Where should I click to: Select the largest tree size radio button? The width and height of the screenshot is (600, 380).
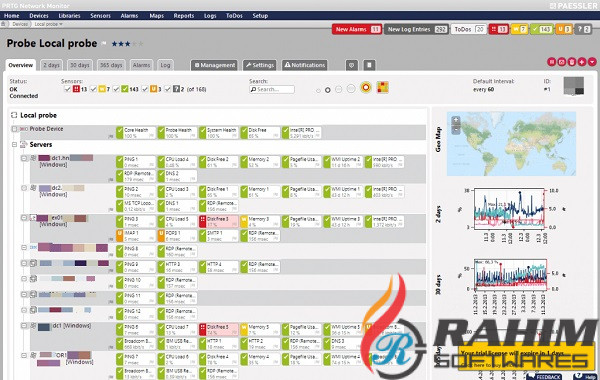tap(351, 89)
